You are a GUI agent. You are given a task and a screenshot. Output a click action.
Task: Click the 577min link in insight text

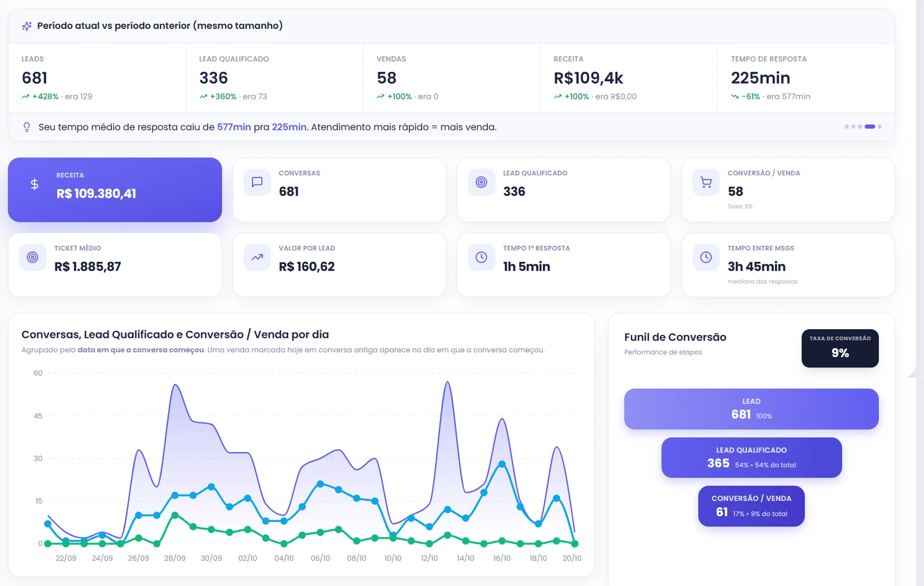234,127
